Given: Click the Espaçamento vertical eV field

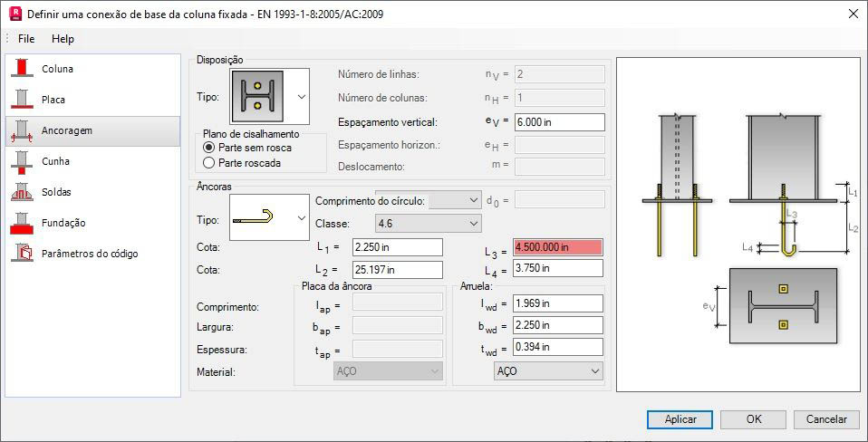Looking at the screenshot, I should pos(559,122).
